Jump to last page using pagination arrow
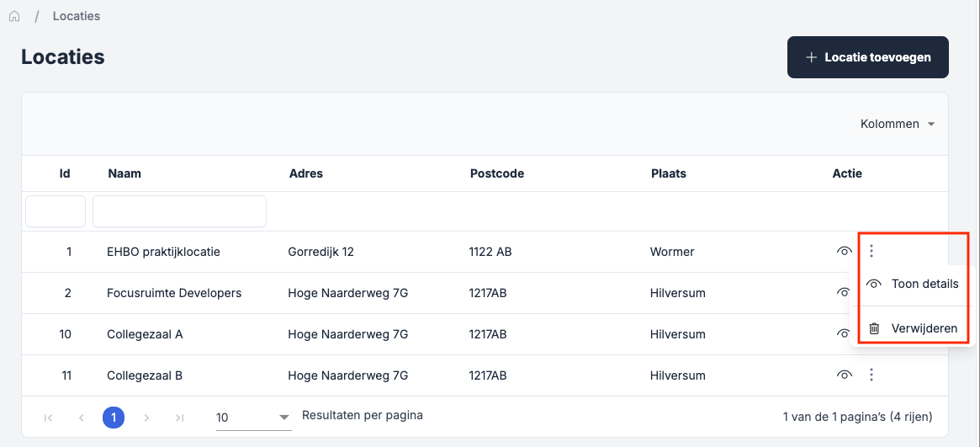 (x=179, y=418)
